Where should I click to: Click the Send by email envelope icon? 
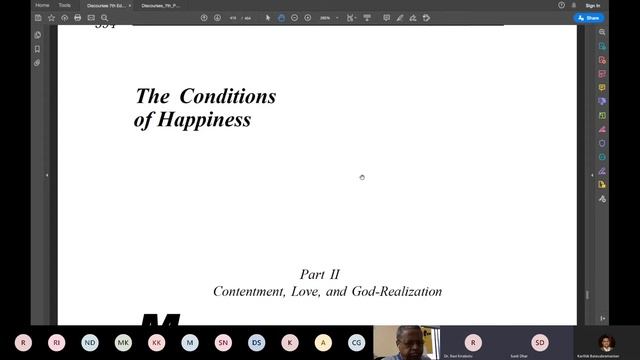pos(91,18)
